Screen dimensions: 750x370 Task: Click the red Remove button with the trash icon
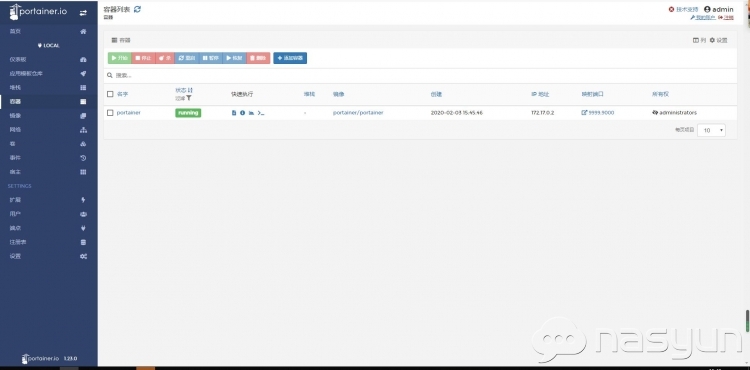coord(258,58)
